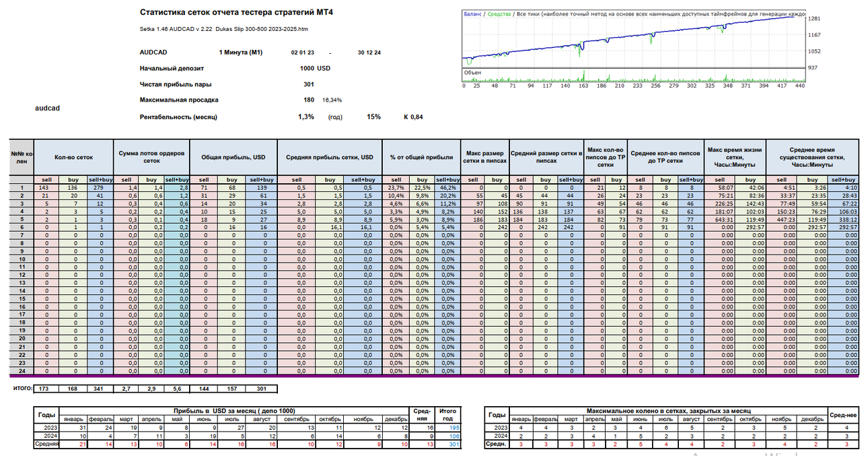Click the "Общая прибыль, USD" column header
The height and width of the screenshot is (456, 868).
point(233,157)
